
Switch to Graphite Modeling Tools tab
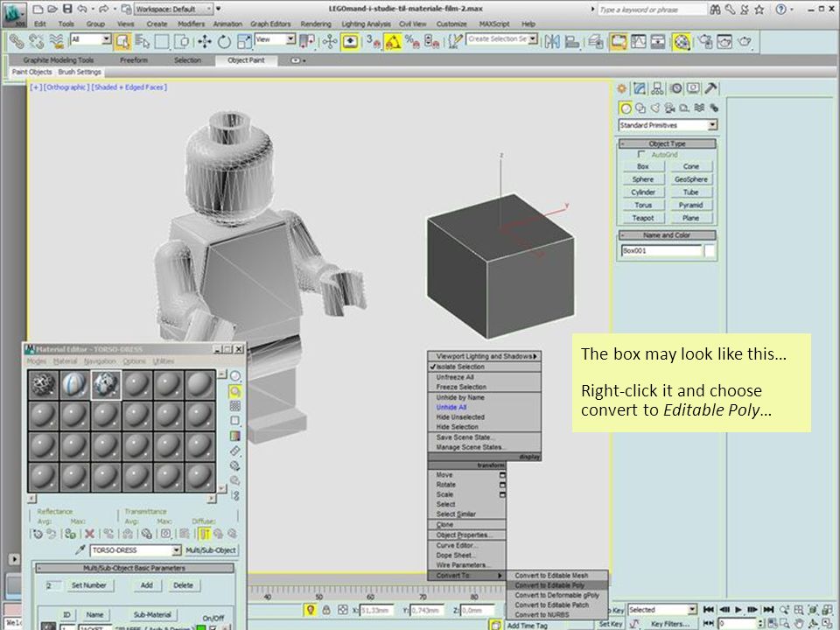click(59, 60)
